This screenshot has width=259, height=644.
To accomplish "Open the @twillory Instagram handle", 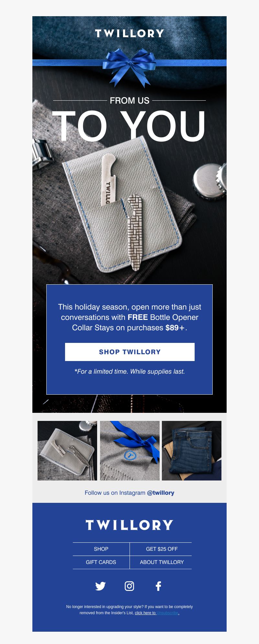I will pos(161,493).
